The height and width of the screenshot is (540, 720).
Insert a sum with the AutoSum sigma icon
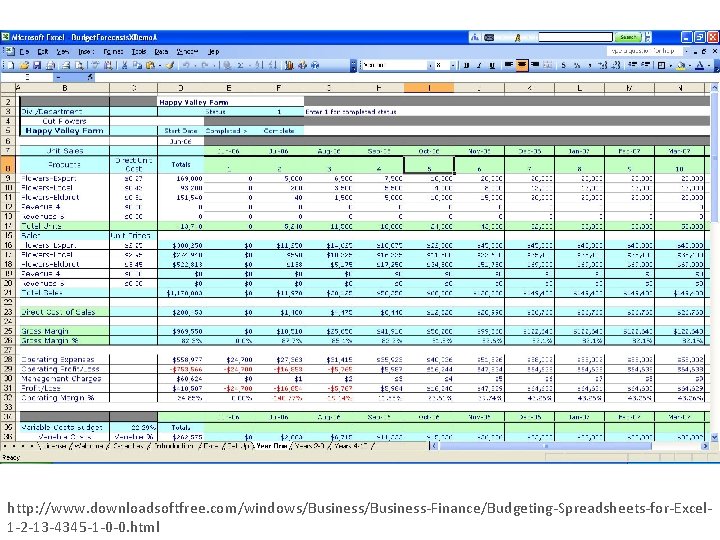(x=240, y=66)
